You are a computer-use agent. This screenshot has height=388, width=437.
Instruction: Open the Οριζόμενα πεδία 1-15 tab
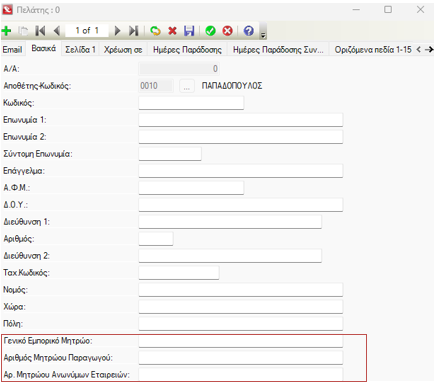click(x=373, y=50)
